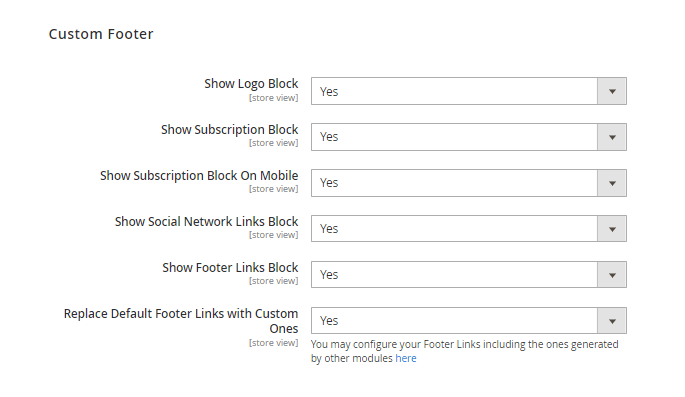
Task: Click arrow for Replace Default Footer Links dropdown
Action: coord(612,321)
